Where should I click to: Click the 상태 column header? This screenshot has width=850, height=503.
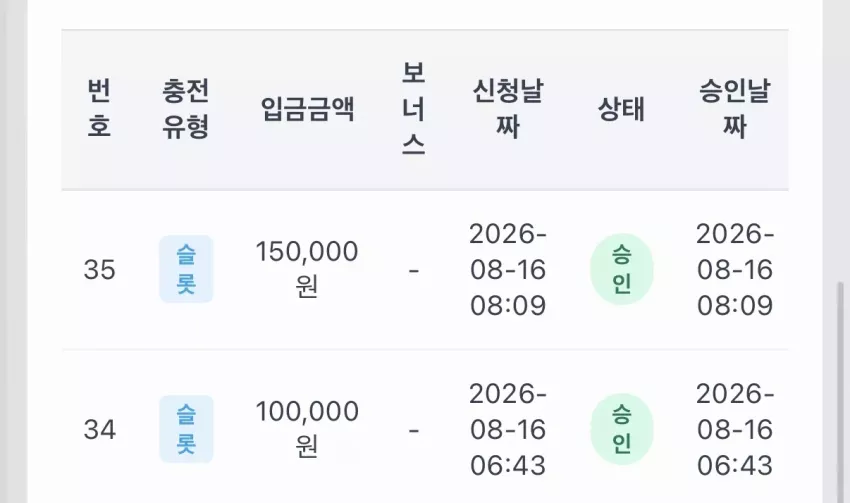click(621, 109)
